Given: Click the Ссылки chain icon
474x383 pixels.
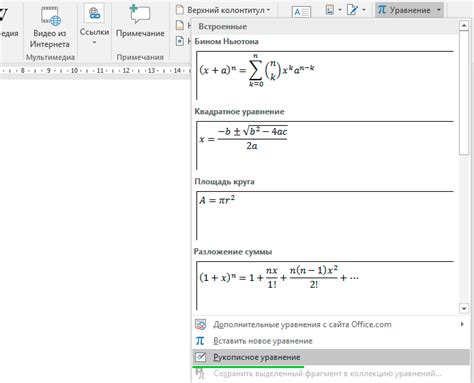Looking at the screenshot, I should coord(94,13).
